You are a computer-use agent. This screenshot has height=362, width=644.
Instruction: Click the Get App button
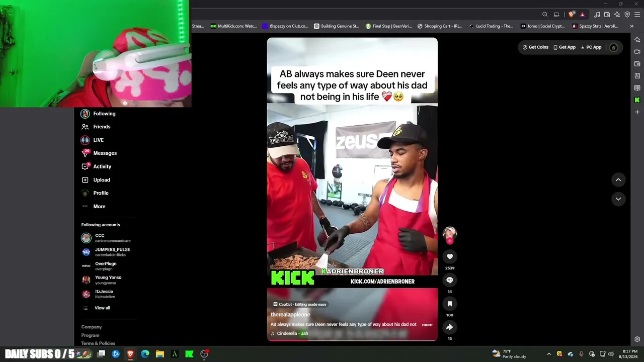coord(565,47)
